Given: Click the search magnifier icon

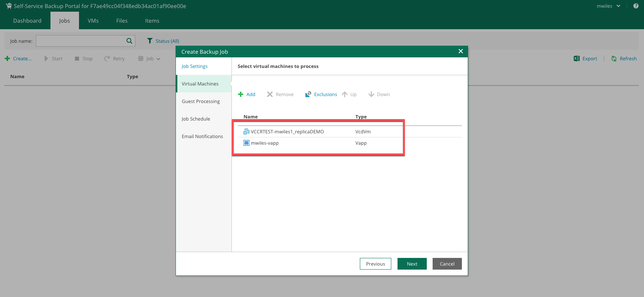Looking at the screenshot, I should (129, 41).
